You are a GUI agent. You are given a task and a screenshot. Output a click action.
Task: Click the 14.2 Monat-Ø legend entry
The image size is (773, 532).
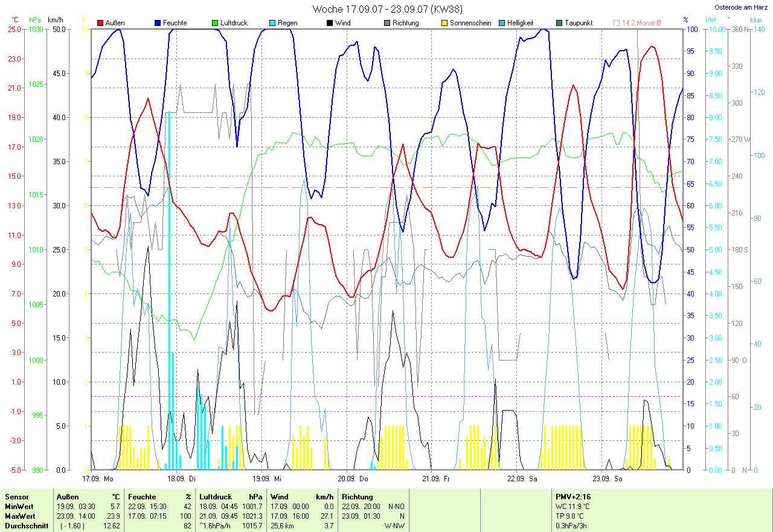[637, 23]
